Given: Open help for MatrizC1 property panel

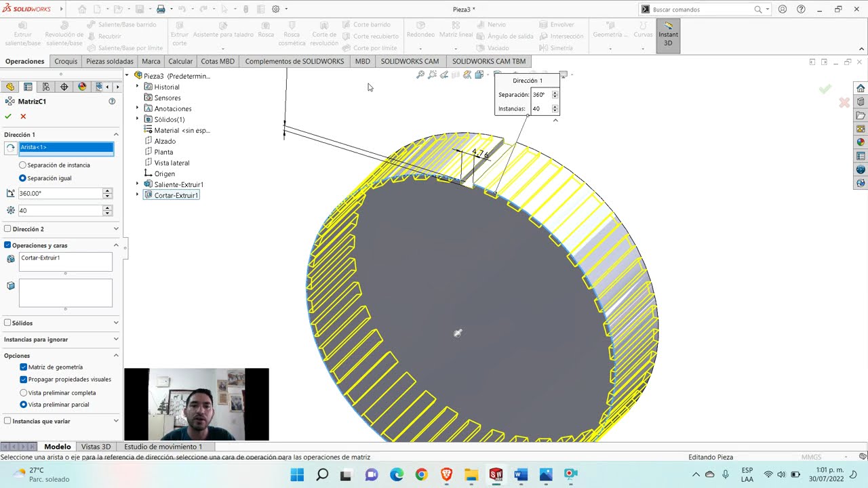Looking at the screenshot, I should click(x=112, y=101).
